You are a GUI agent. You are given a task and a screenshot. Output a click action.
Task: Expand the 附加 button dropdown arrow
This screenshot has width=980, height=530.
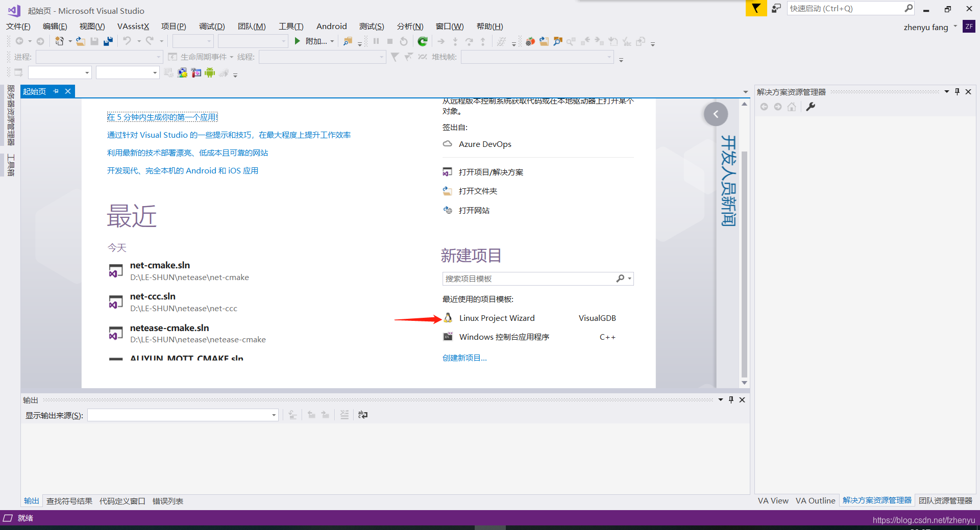pos(332,41)
